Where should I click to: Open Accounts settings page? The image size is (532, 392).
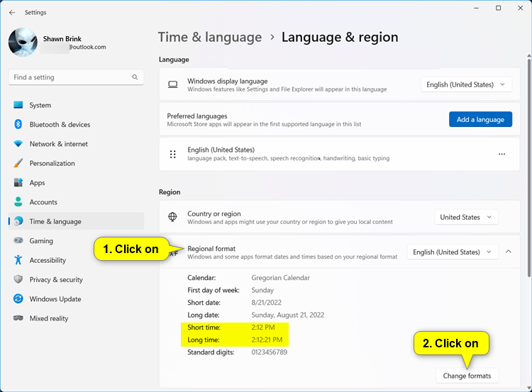click(x=43, y=202)
